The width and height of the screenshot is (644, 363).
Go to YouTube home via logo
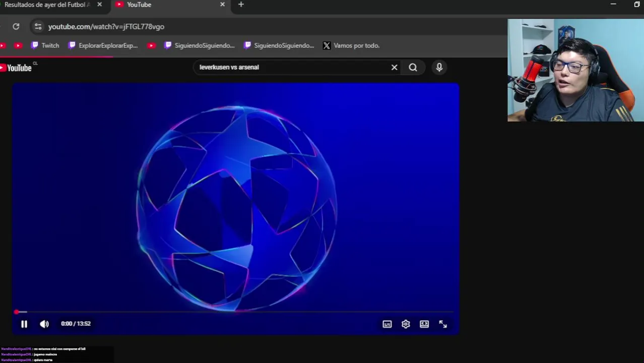tap(16, 68)
